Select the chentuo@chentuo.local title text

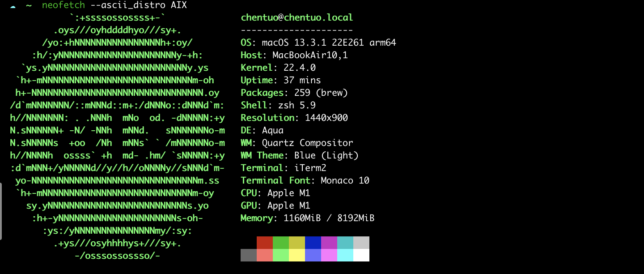297,17
